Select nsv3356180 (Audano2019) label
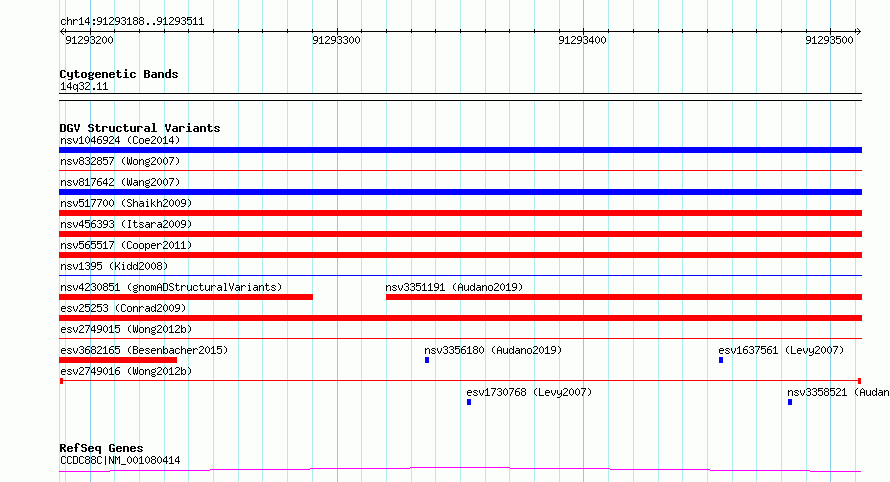The image size is (890, 482). click(493, 350)
